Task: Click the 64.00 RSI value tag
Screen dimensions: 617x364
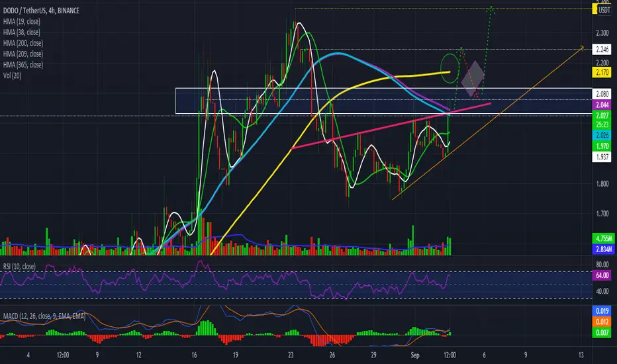Action: tap(602, 275)
